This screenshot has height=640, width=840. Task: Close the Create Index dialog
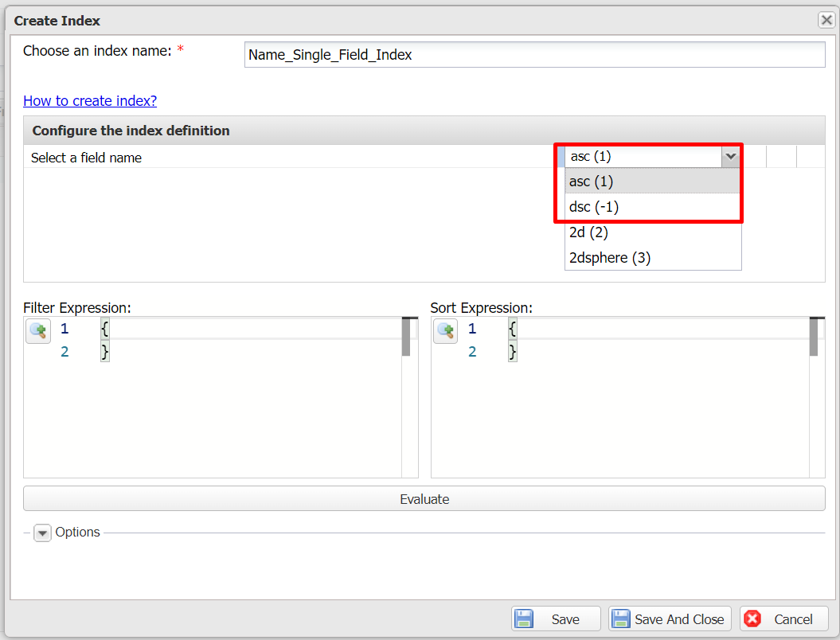click(826, 21)
